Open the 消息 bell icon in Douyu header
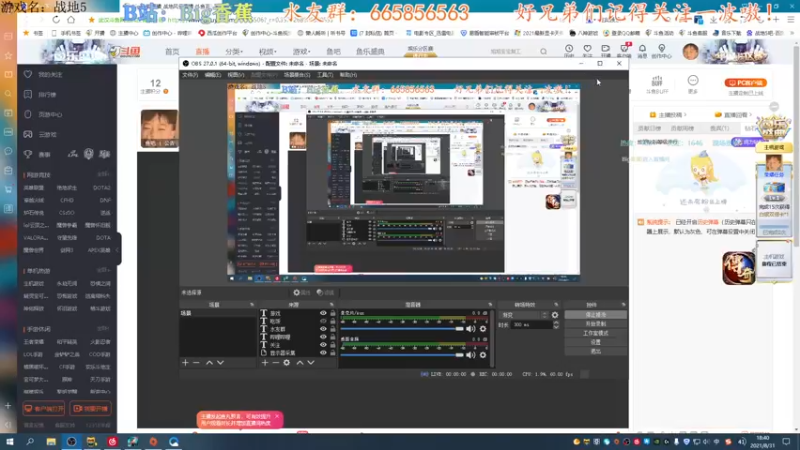800x450 pixels. point(642,48)
